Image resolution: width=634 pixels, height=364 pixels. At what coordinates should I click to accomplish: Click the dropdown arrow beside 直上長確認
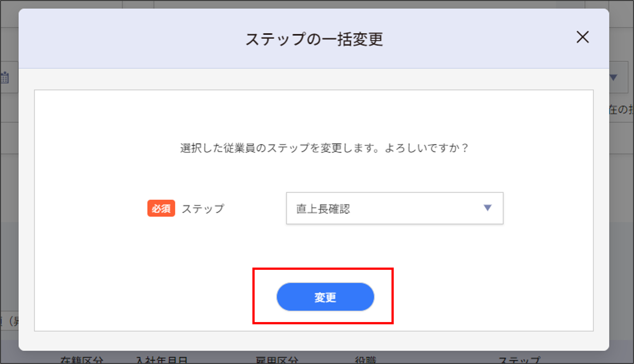point(488,209)
